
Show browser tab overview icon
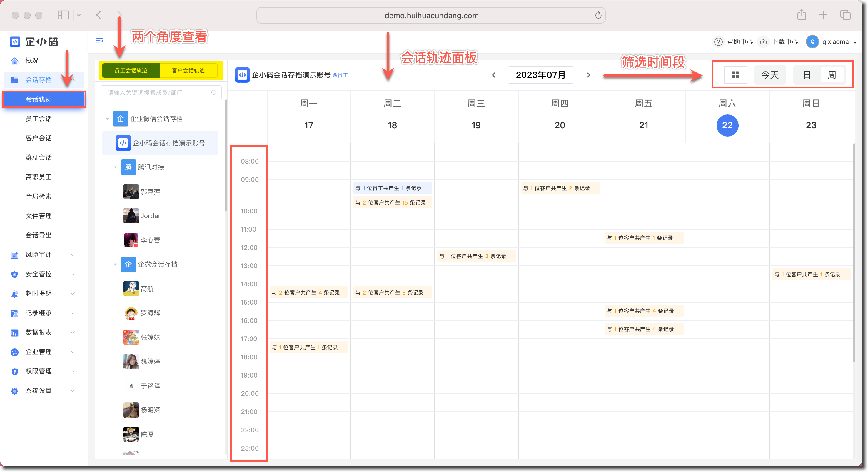845,15
